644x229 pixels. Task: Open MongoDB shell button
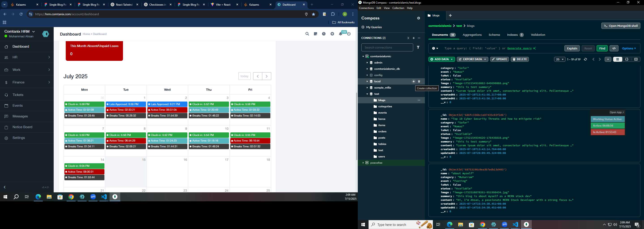click(621, 26)
